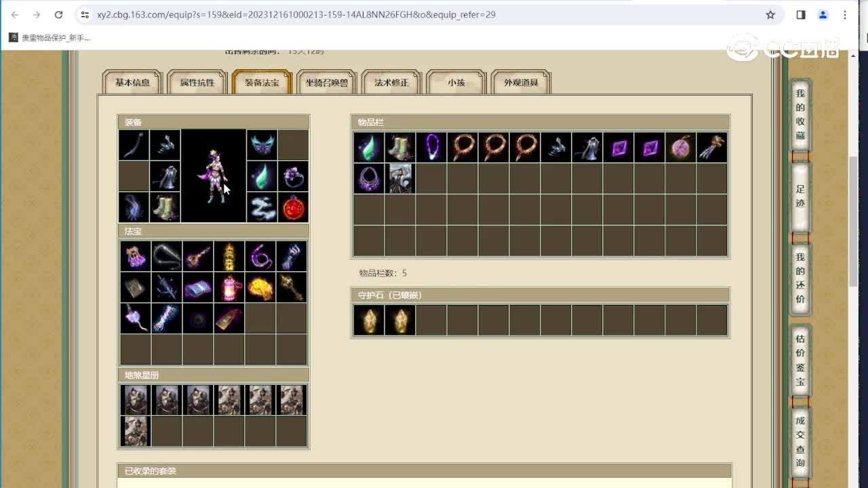
Task: Select the purple beaded collar in 物品栏 second row
Action: [369, 178]
